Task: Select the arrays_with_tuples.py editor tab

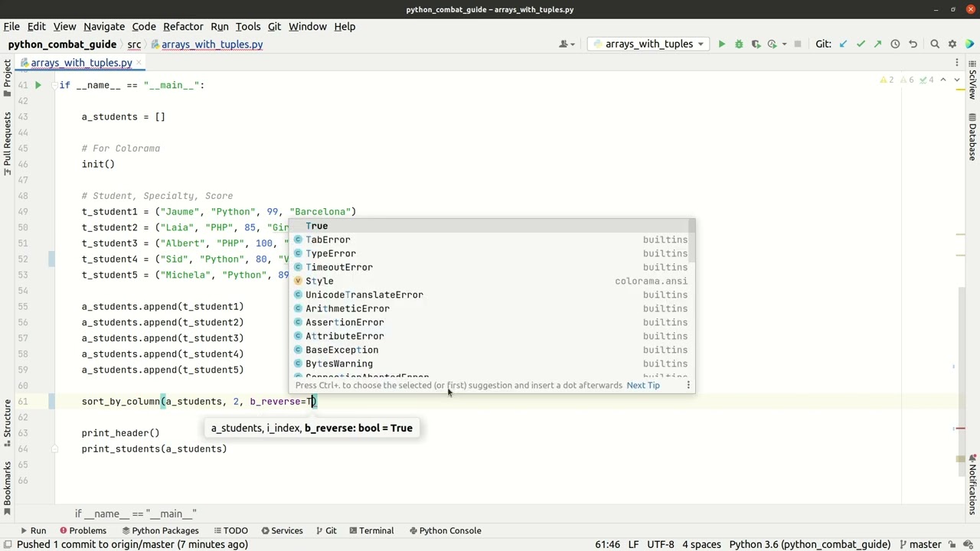Action: pos(81,63)
